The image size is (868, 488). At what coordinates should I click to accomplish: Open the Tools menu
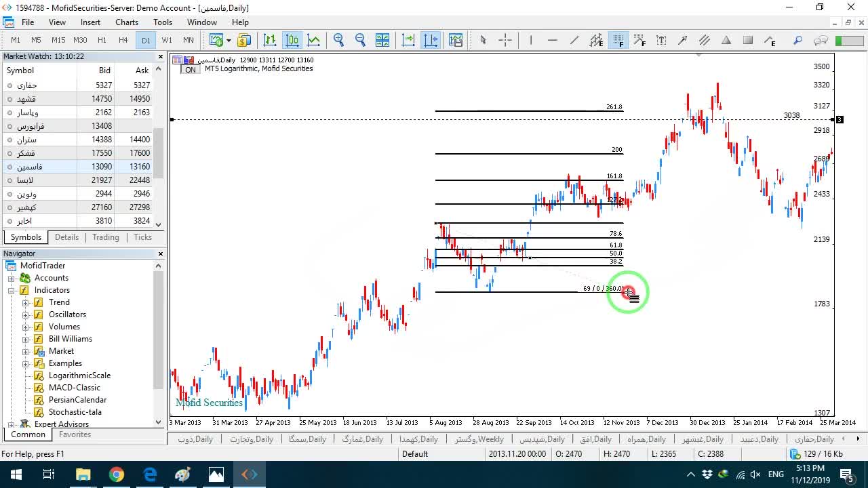click(x=163, y=22)
